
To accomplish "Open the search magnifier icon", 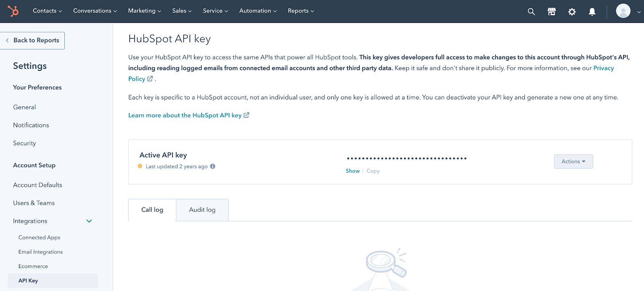I will point(531,12).
